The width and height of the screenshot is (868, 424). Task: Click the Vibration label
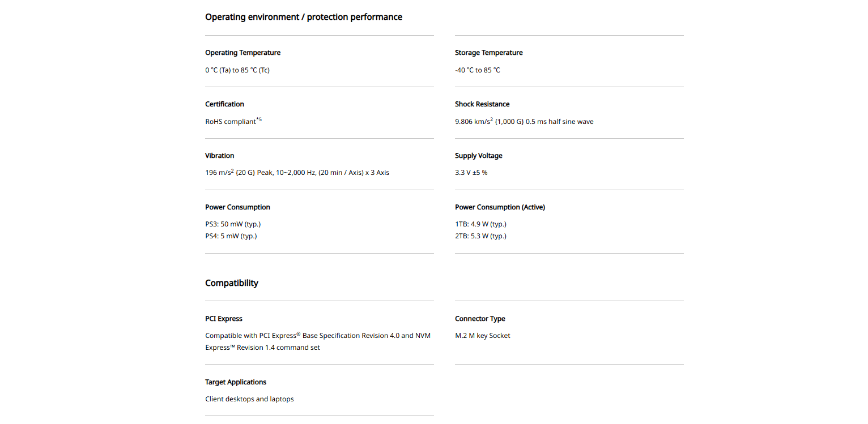(219, 156)
